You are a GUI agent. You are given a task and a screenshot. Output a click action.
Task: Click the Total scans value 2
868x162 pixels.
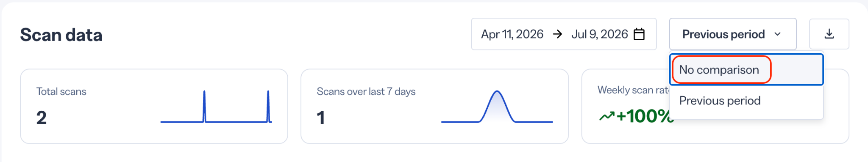pos(41,118)
